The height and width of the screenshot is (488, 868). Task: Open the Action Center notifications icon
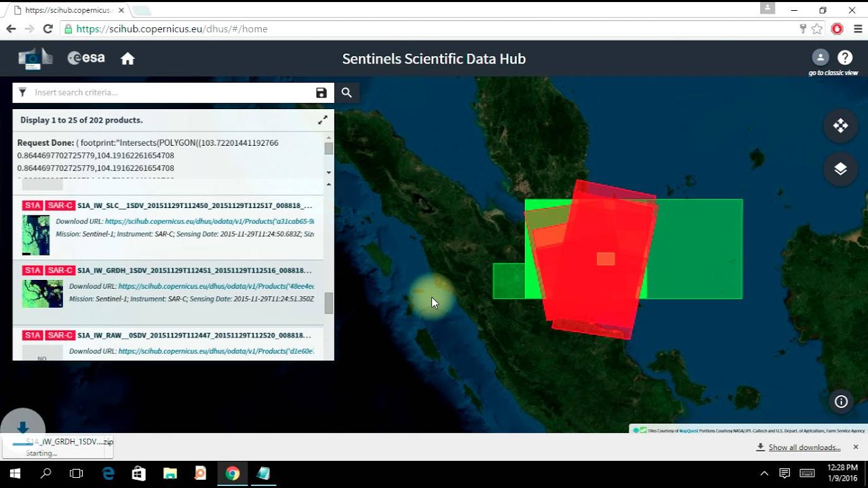point(785,473)
